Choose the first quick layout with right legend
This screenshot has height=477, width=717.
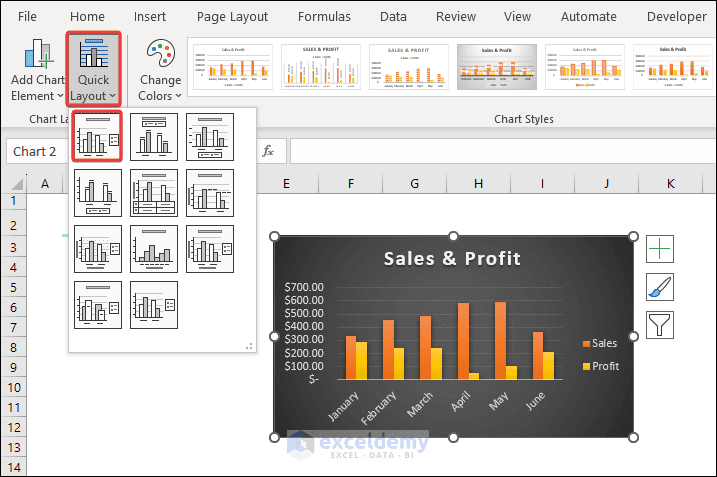tap(98, 136)
